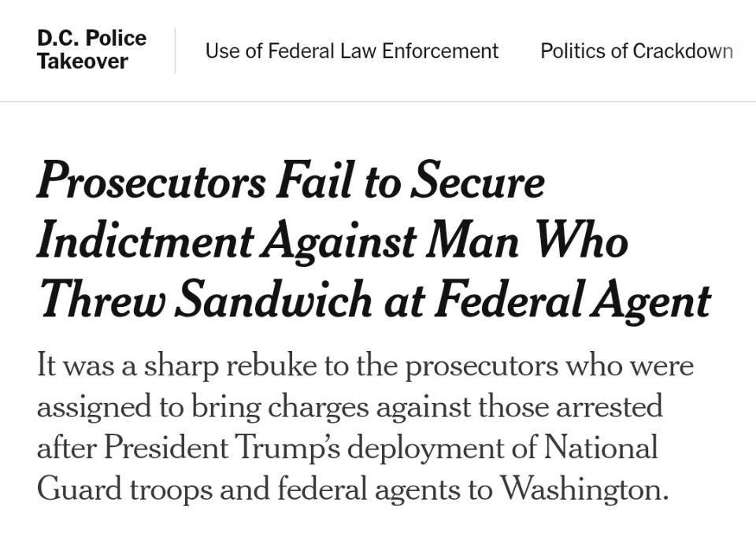Image resolution: width=756 pixels, height=536 pixels.
Task: Select the Use of Federal Law Enforcement tab
Action: click(351, 50)
